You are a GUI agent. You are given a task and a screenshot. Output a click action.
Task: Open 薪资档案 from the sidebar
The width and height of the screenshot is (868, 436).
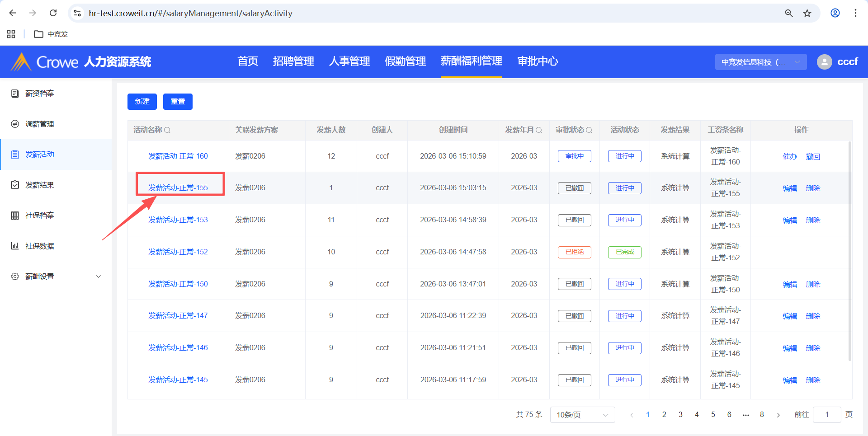pos(40,94)
